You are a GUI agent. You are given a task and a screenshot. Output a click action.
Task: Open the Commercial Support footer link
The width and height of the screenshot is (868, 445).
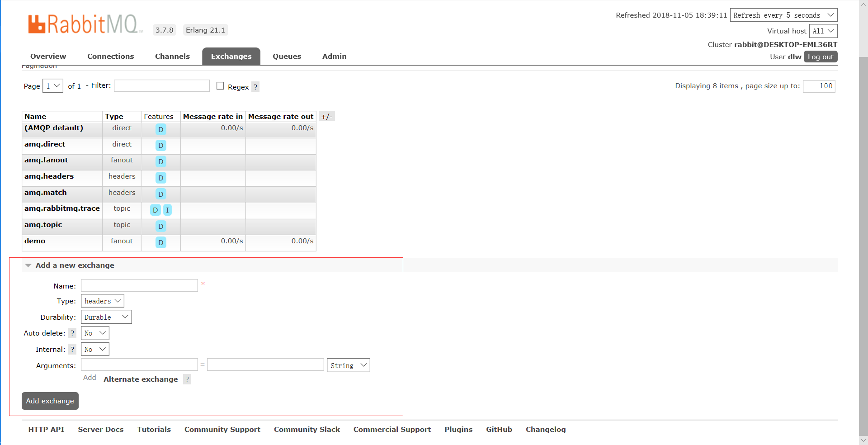(x=392, y=430)
